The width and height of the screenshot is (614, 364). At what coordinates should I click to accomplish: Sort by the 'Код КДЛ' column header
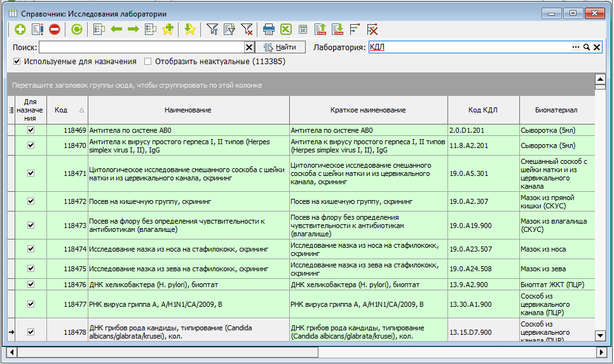[483, 110]
